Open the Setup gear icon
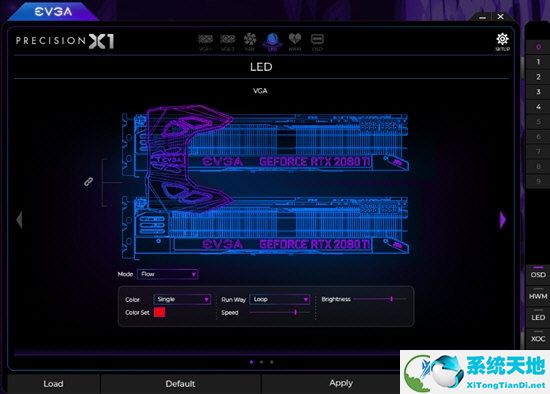The width and height of the screenshot is (550, 394). (x=502, y=42)
